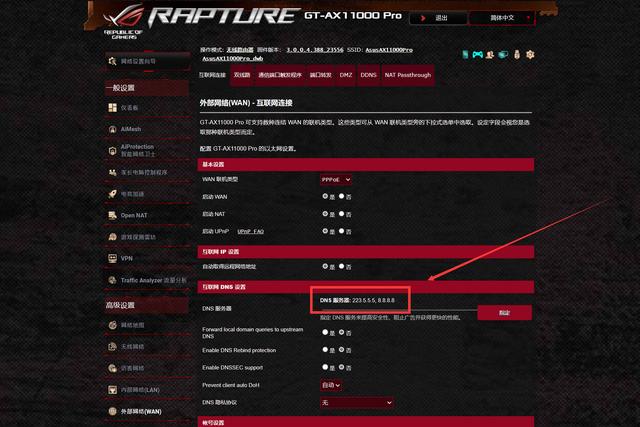This screenshot has width=640, height=427.
Task: Set 启动 NAT to 是
Action: tap(325, 214)
